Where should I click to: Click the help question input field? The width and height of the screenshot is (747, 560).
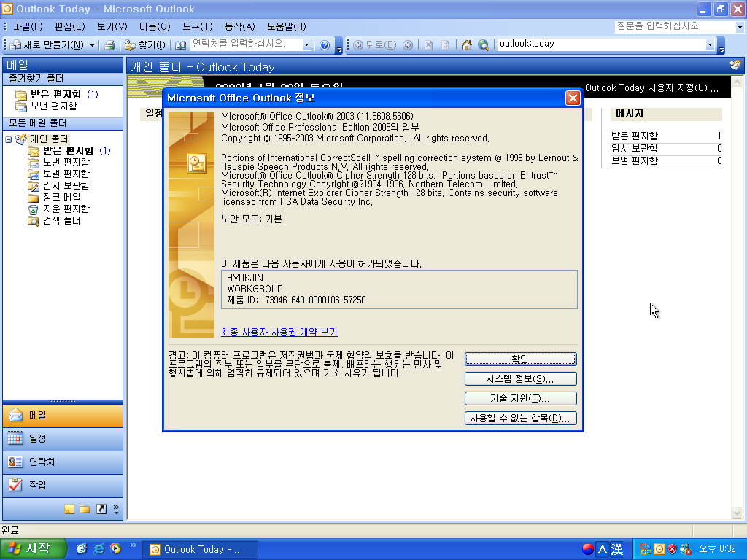[x=675, y=27]
